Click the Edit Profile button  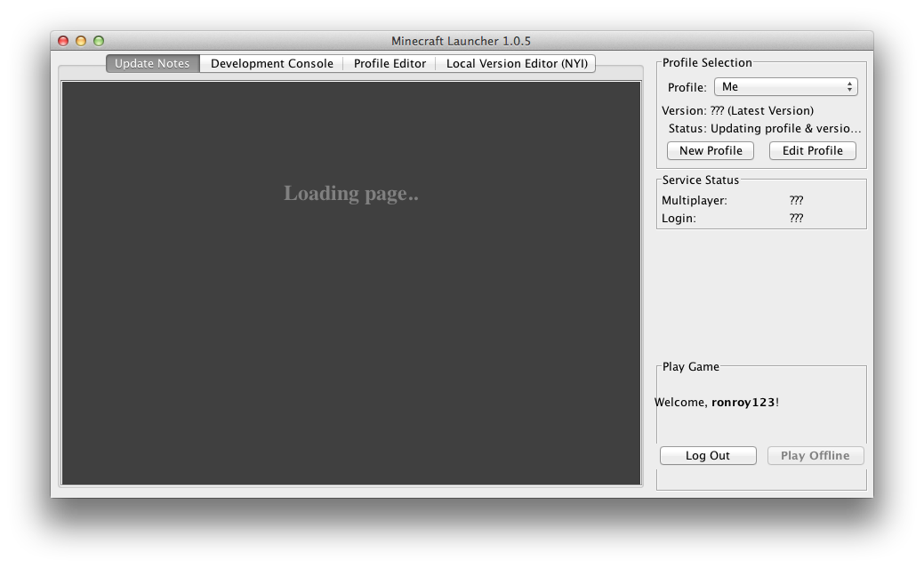813,151
